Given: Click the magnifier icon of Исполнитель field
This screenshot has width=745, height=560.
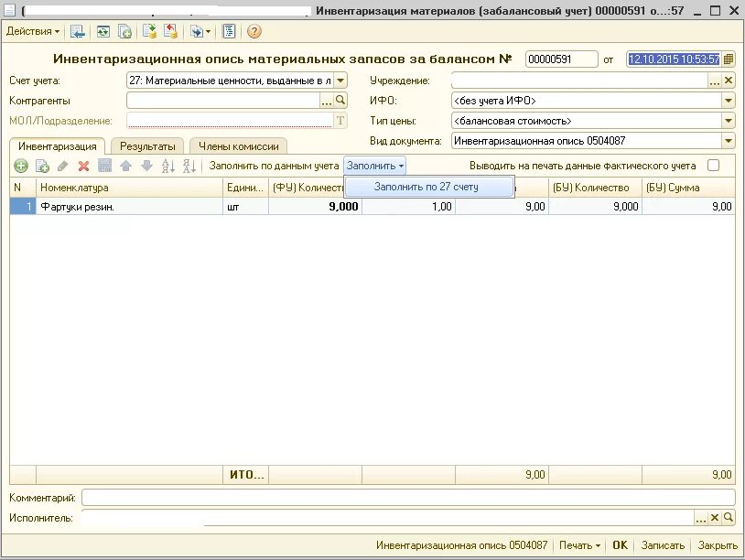Looking at the screenshot, I should pos(728,518).
